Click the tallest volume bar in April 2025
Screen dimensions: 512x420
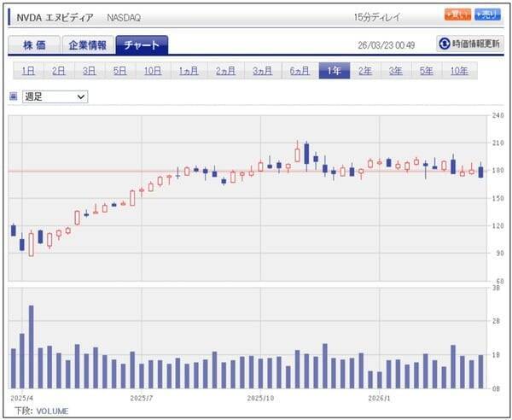32,347
